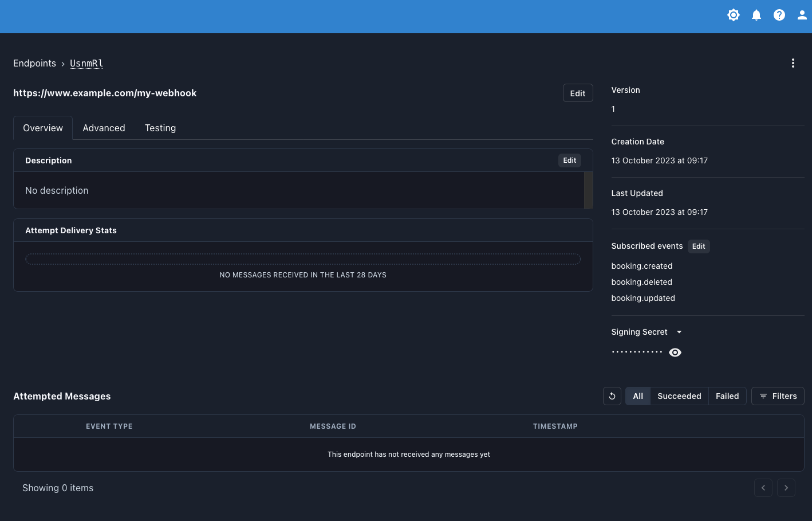Open the notifications bell
Screen dimensions: 812x521
pos(756,15)
